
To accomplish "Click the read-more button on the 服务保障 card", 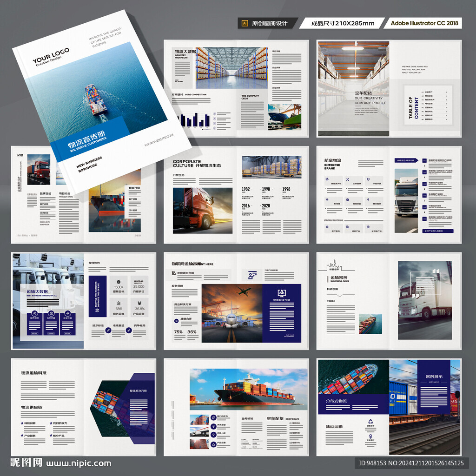I will click(x=34, y=333).
